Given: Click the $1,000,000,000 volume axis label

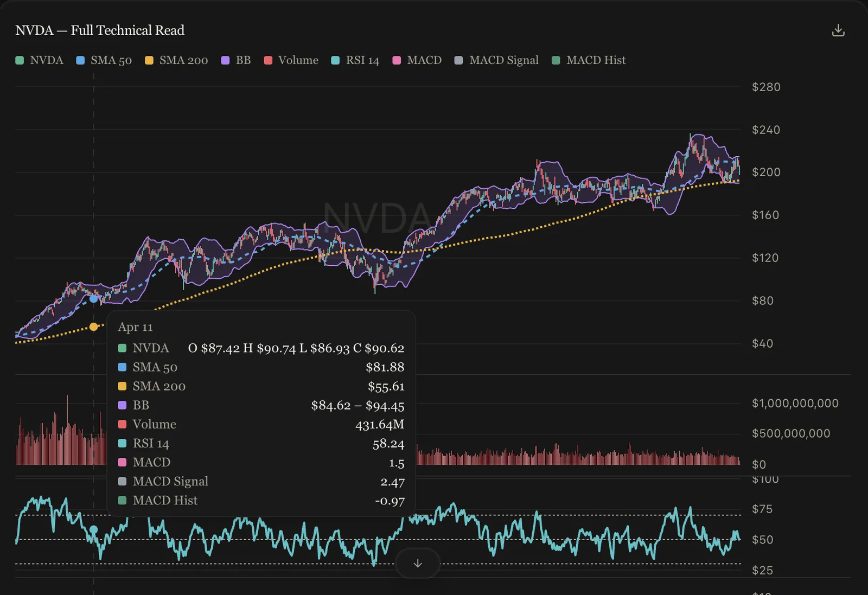Looking at the screenshot, I should point(795,404).
